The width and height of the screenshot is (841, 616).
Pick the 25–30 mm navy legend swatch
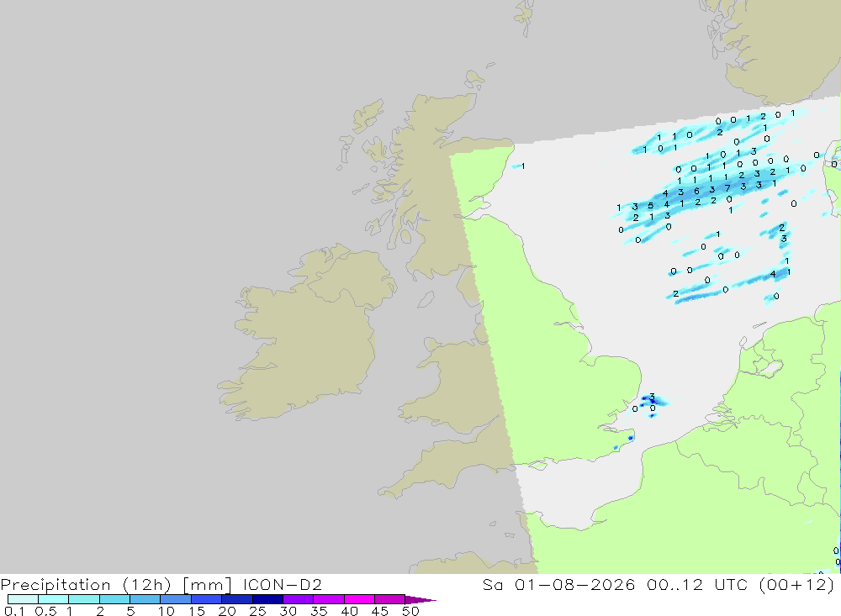click(x=267, y=599)
